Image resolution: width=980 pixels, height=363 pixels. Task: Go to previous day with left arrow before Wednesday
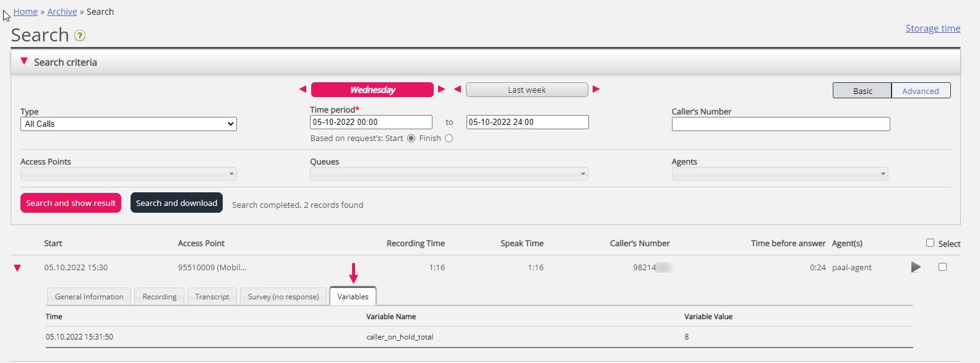click(303, 89)
